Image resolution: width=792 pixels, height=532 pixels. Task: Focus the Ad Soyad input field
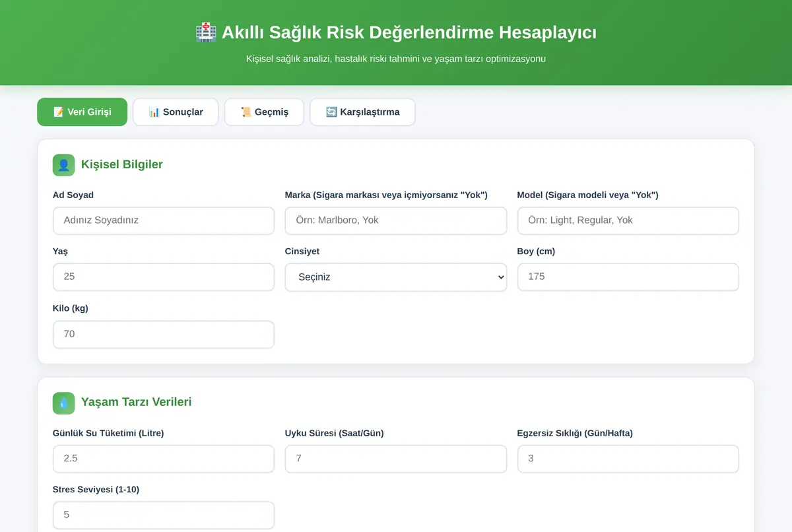[x=164, y=220]
